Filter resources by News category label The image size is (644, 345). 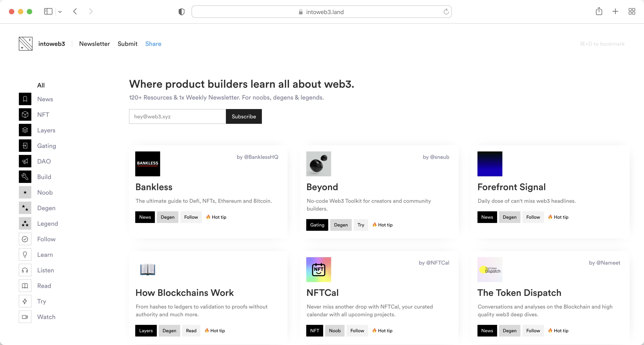point(45,99)
